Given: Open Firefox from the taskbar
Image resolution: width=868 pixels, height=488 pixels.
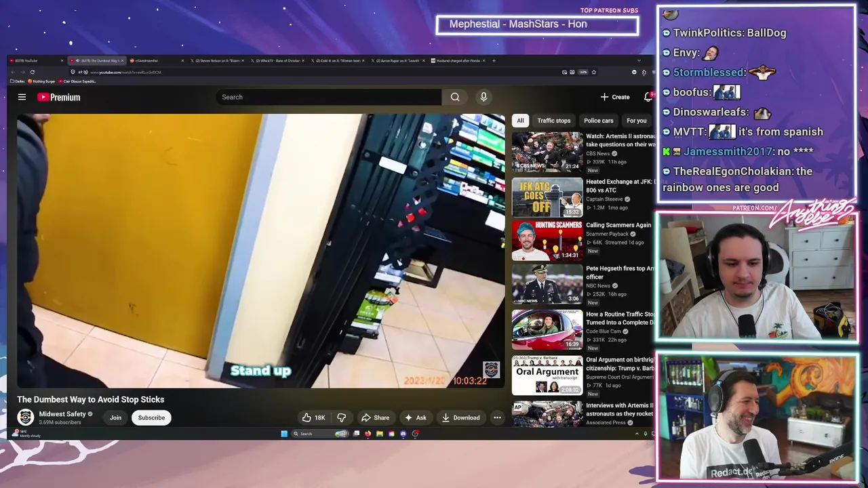Looking at the screenshot, I should [368, 434].
